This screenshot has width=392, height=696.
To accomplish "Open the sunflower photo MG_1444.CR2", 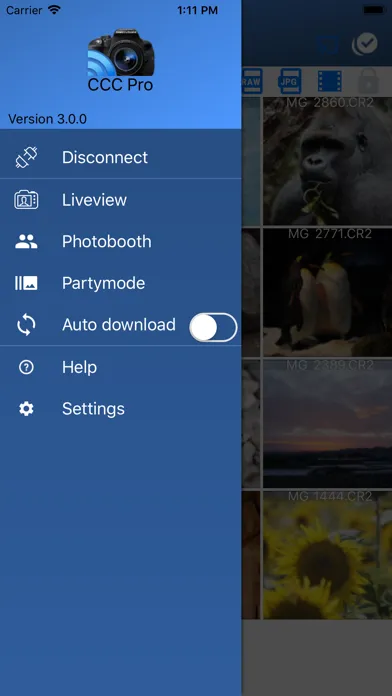I will coord(328,555).
